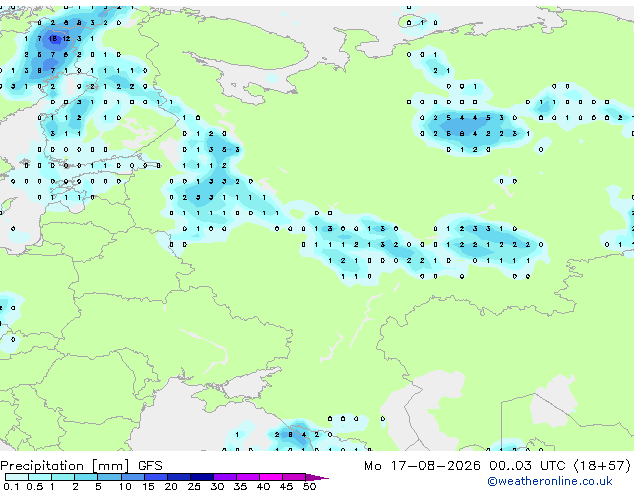Click the "50" legend scale label
This screenshot has height=490, width=634.
(x=309, y=486)
